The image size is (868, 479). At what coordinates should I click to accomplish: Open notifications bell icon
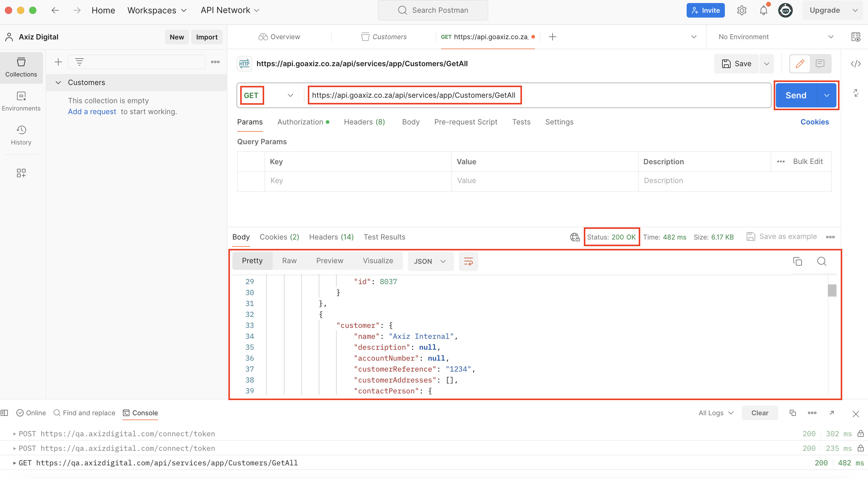coord(764,10)
